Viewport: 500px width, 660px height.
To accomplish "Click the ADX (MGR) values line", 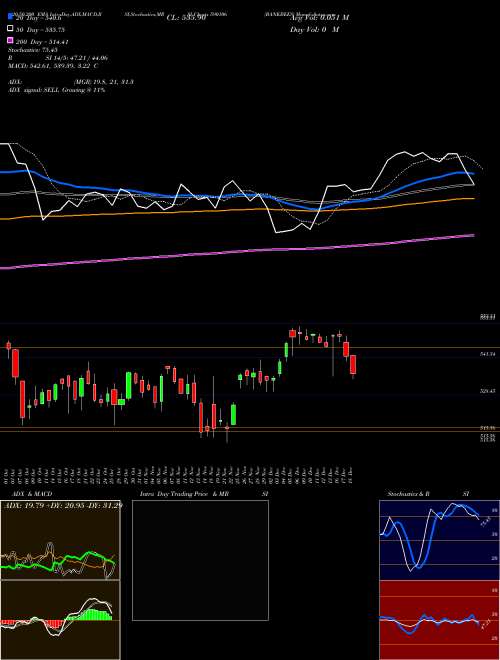I will [x=71, y=82].
